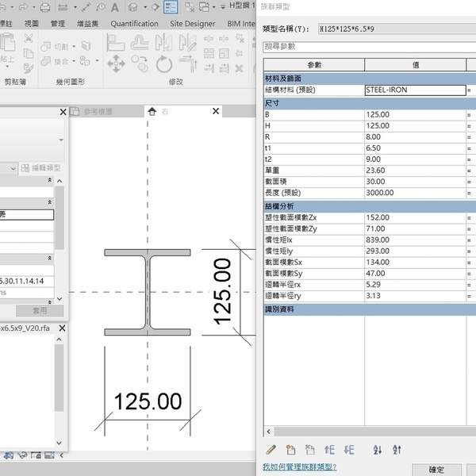476x476 pixels.
Task: Switch to the 參考樓層 view tab
Action: 98,112
